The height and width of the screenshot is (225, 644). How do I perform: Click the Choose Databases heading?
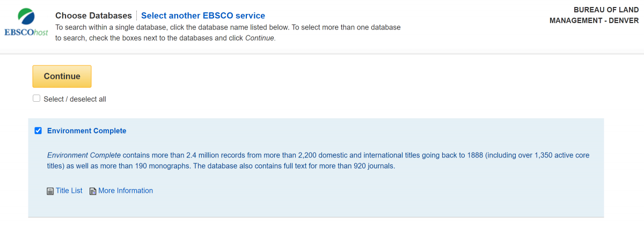(x=93, y=16)
